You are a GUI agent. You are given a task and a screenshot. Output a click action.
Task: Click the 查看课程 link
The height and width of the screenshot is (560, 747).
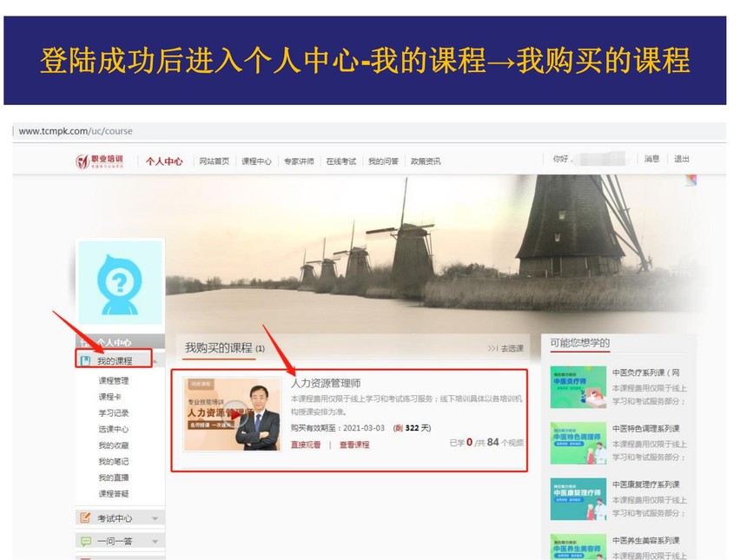(354, 445)
